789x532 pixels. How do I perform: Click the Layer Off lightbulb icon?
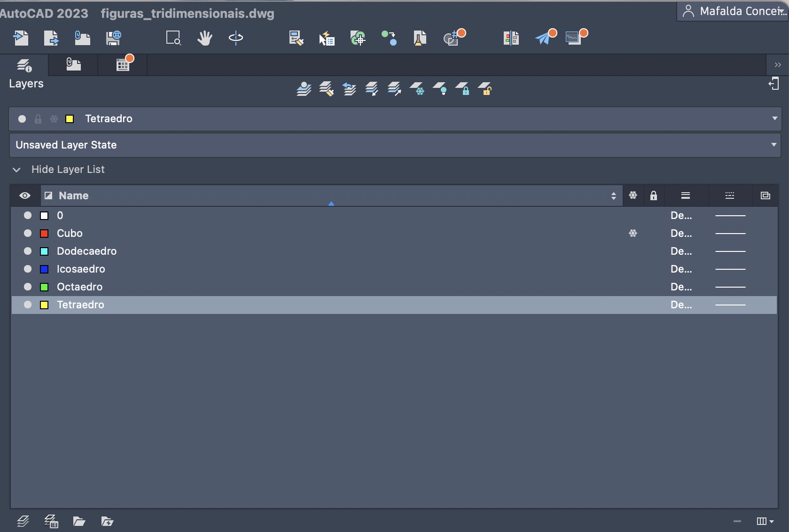tap(440, 88)
